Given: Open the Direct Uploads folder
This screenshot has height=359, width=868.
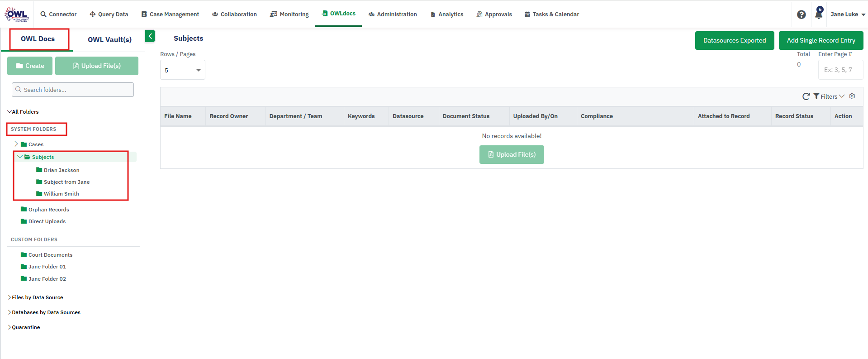Looking at the screenshot, I should [x=47, y=221].
